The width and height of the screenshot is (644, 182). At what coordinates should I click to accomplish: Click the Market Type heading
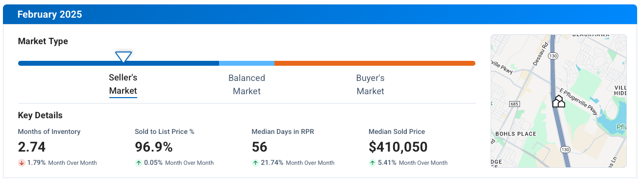tap(43, 41)
